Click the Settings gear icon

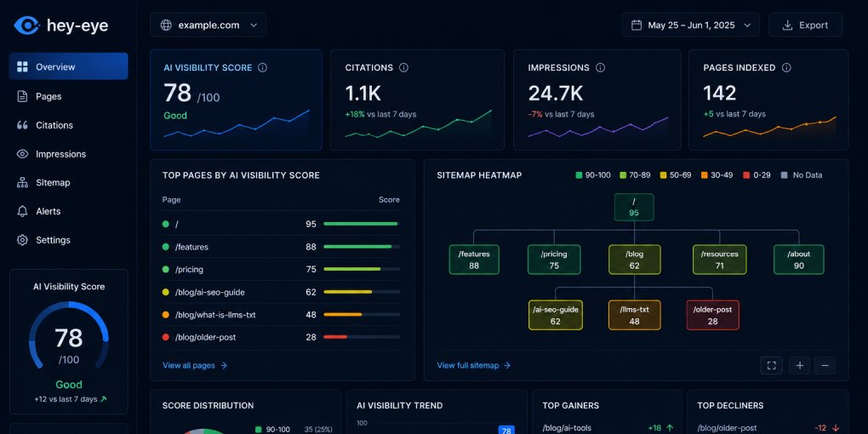tap(22, 240)
